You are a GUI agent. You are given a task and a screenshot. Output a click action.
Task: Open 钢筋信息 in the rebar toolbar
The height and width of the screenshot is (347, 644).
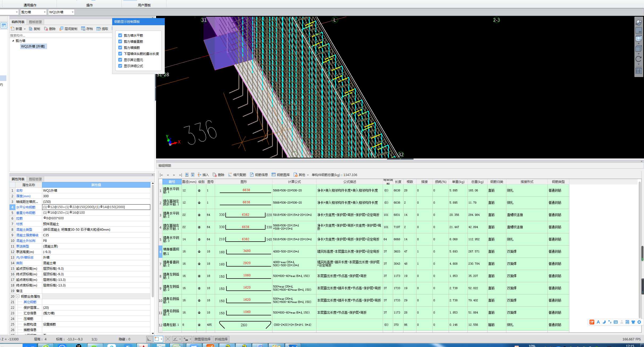click(259, 175)
